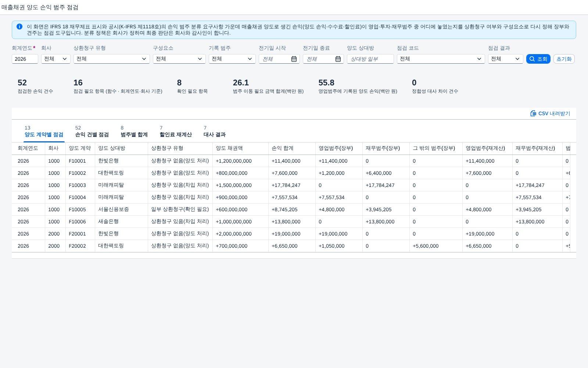Expand the 회사 dropdown
The width and height of the screenshot is (588, 368).
click(x=56, y=59)
